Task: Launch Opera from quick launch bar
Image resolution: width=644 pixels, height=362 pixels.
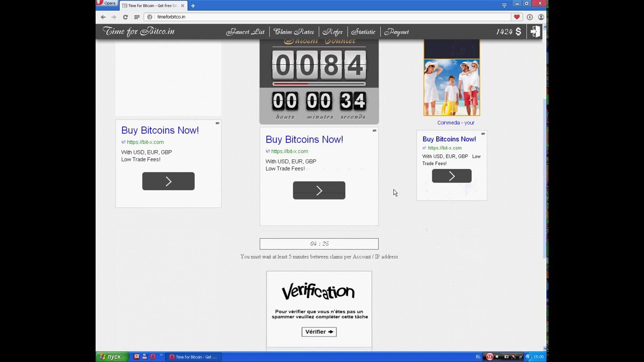Action: [x=152, y=357]
